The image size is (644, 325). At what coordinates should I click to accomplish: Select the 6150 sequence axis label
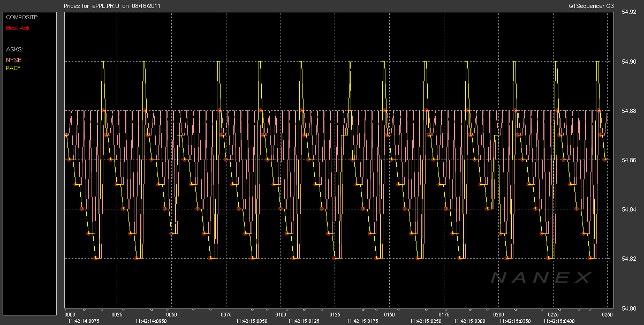pyautogui.click(x=389, y=315)
